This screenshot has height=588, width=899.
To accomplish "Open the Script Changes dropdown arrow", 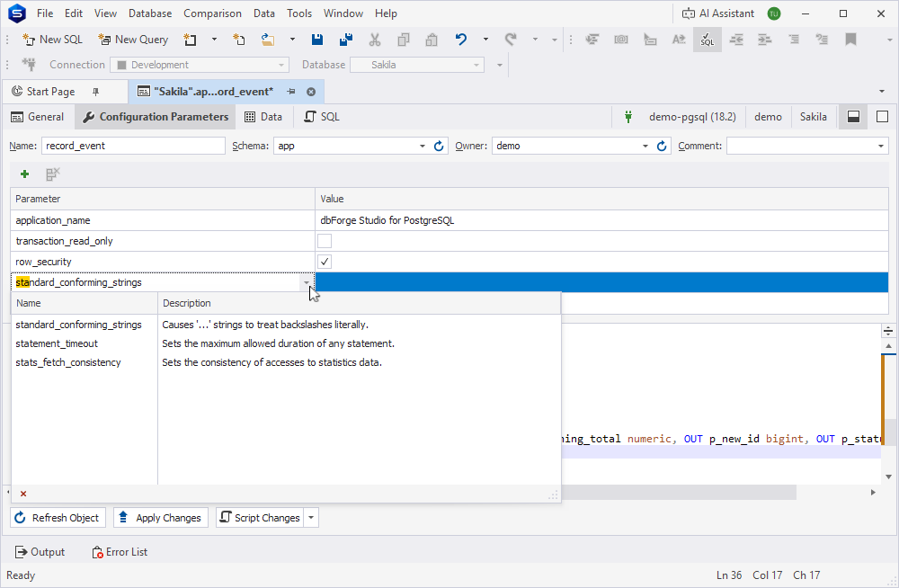I will click(311, 518).
